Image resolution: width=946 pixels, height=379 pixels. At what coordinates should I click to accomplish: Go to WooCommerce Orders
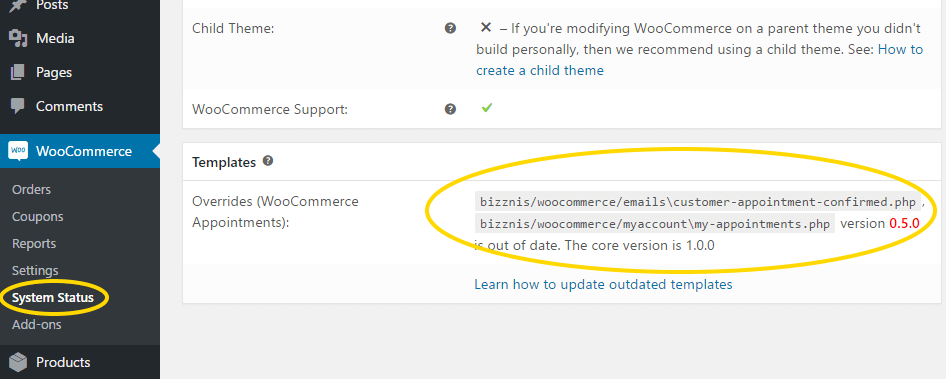point(31,190)
